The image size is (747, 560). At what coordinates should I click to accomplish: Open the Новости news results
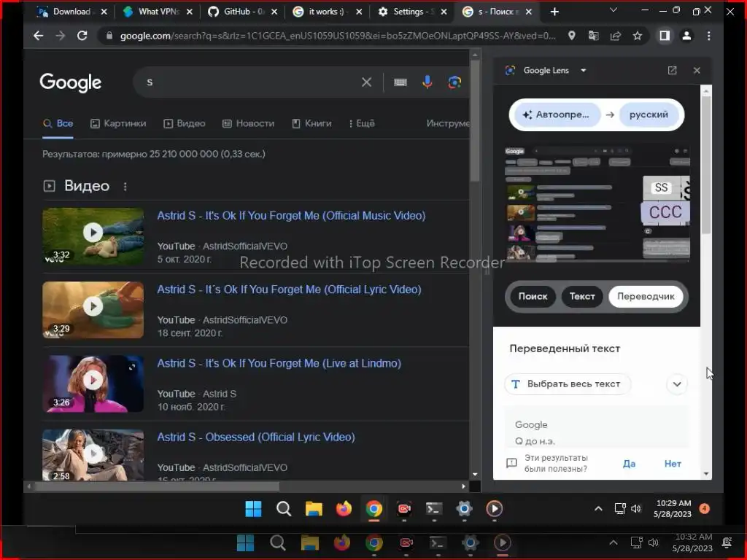pos(249,124)
